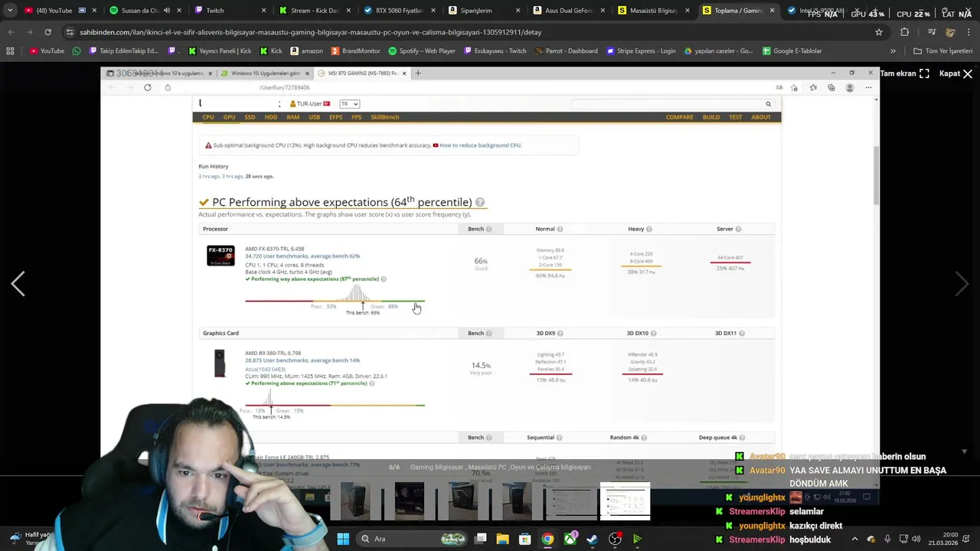Open WhatsApp bookmark icon
The width and height of the screenshot is (980, 551).
pos(77,51)
